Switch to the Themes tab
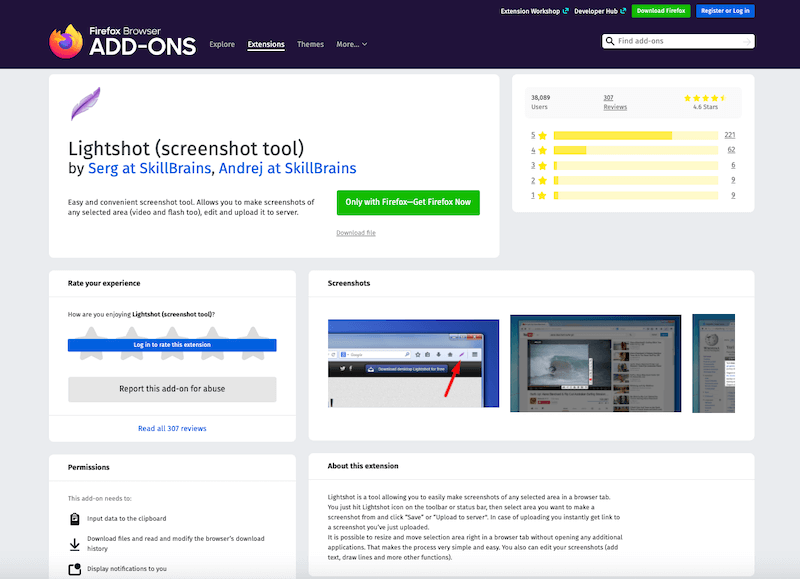This screenshot has width=800, height=579. pos(310,44)
